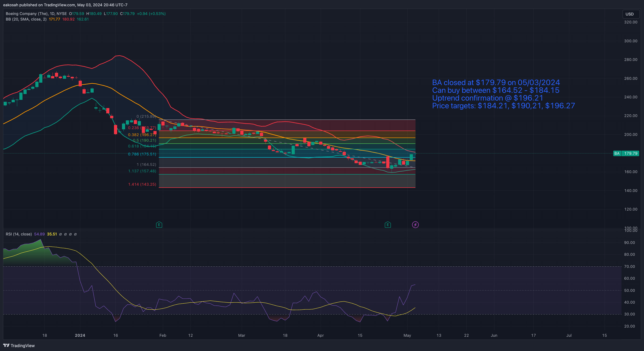
Task: Click the 2024 label on time axis
Action: (80, 335)
